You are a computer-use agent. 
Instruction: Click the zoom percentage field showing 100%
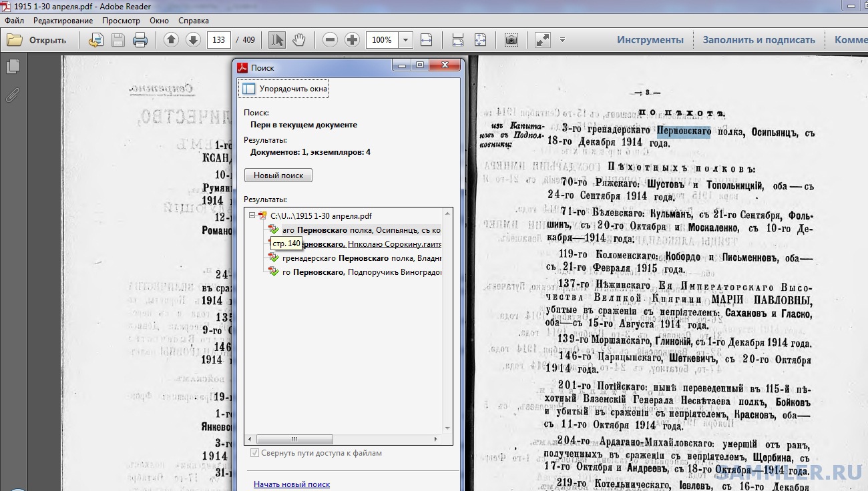[383, 40]
